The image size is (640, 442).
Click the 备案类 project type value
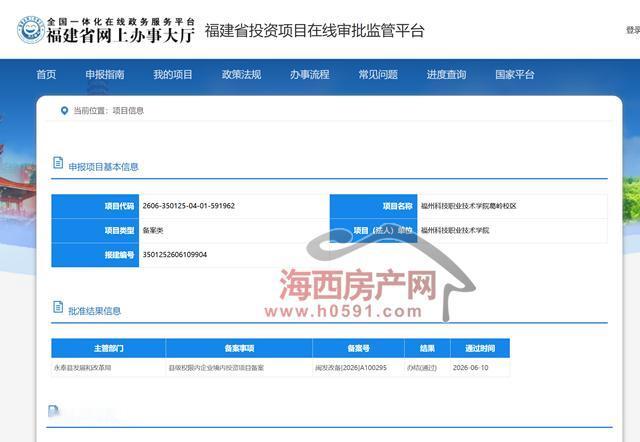pyautogui.click(x=153, y=231)
